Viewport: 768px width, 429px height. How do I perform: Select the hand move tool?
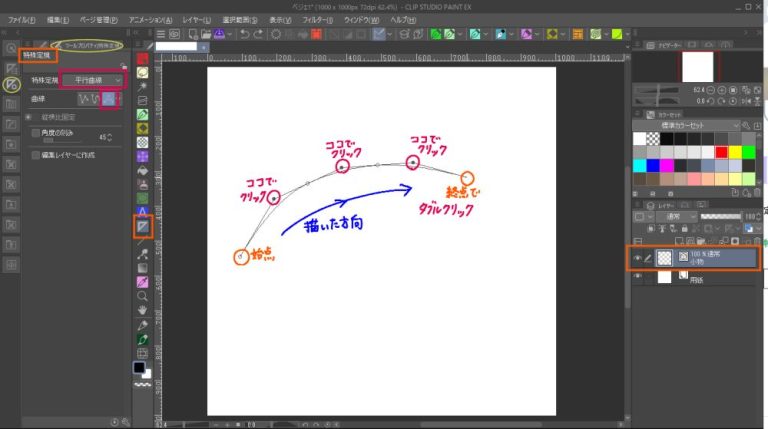[143, 310]
